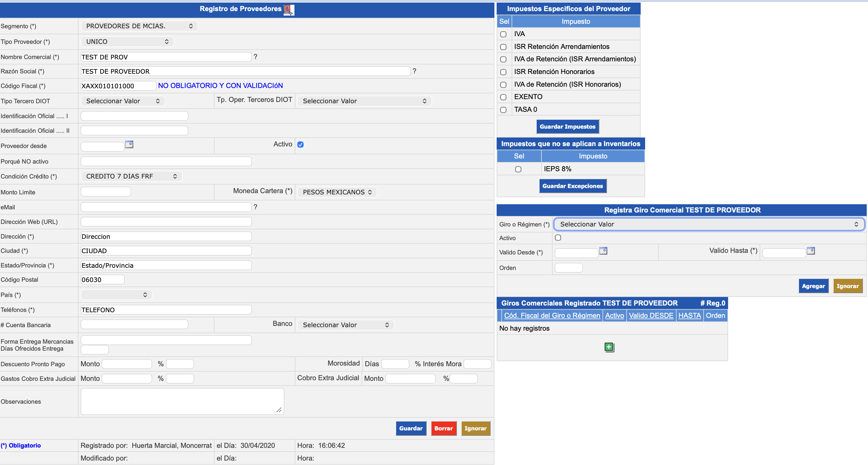Enable the IEPS 8% exception checkbox

[518, 169]
